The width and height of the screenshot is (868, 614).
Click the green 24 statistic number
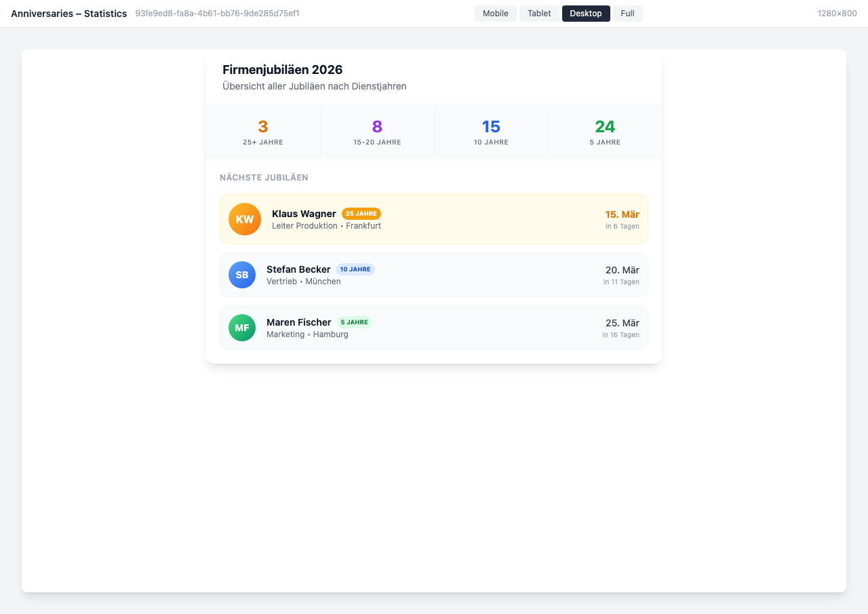605,127
